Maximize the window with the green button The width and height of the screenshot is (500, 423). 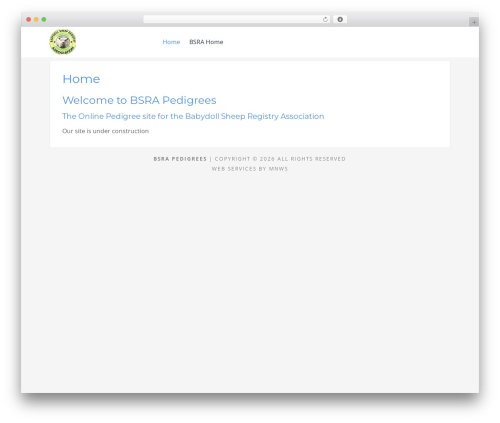coord(44,20)
